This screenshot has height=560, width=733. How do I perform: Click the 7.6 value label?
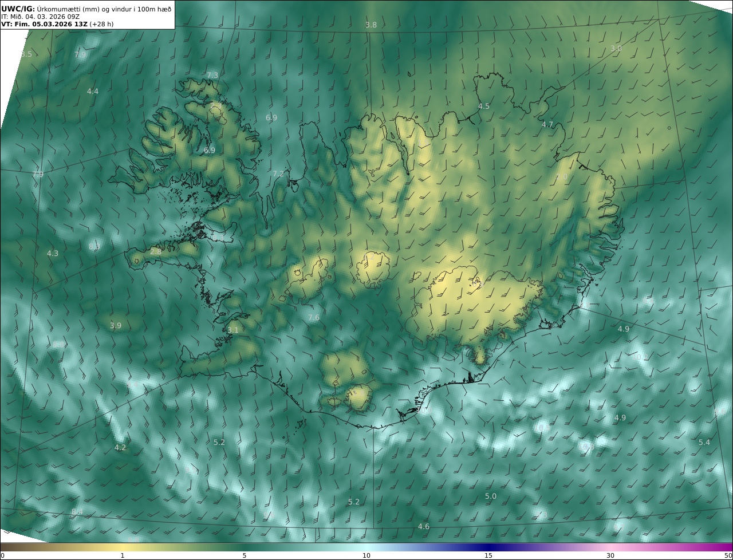click(x=314, y=317)
